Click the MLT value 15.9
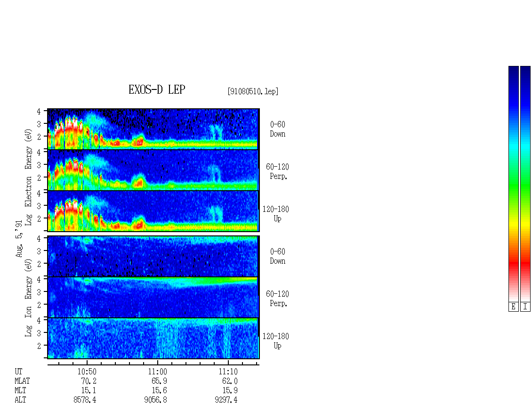Viewport: 532px width, 412px height. click(230, 390)
